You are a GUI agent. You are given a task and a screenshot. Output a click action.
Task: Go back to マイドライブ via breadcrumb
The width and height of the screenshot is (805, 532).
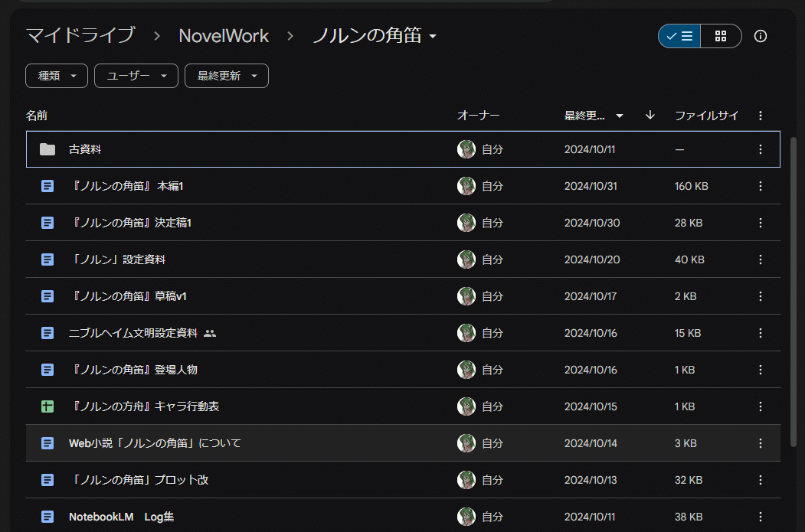click(x=80, y=35)
